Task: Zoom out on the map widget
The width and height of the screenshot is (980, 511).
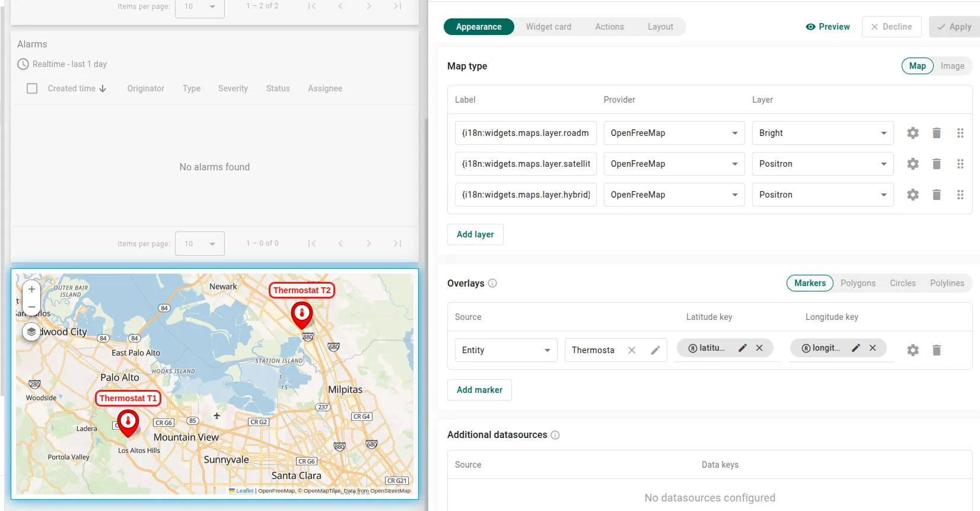Action: [x=31, y=307]
